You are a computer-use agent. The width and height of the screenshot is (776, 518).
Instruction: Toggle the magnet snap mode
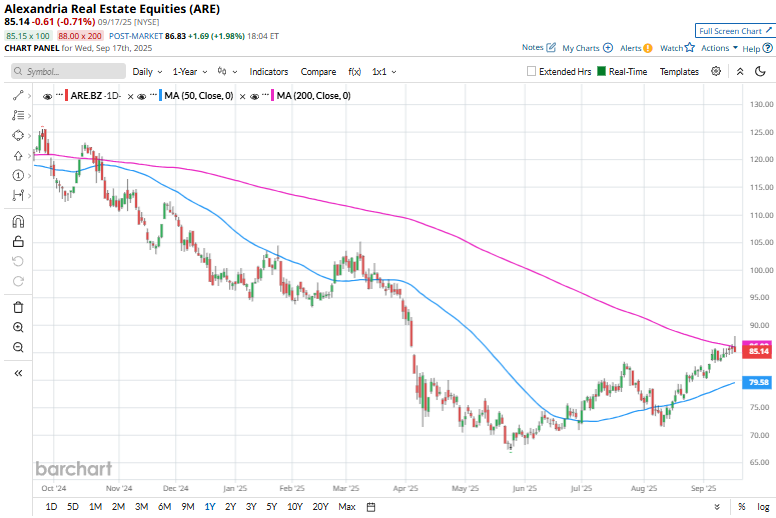pyautogui.click(x=18, y=222)
